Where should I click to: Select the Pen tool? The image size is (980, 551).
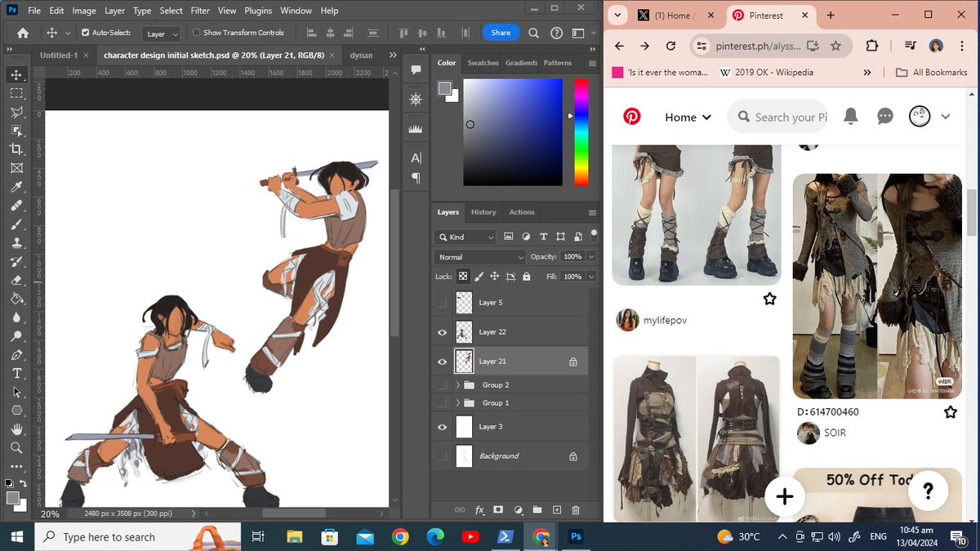pos(16,355)
